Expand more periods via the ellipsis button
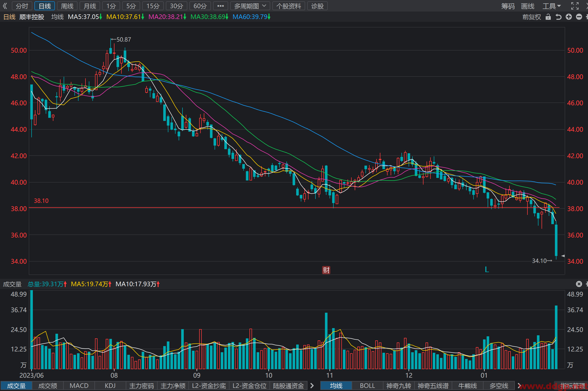This screenshot has width=588, height=391. click(x=220, y=6)
